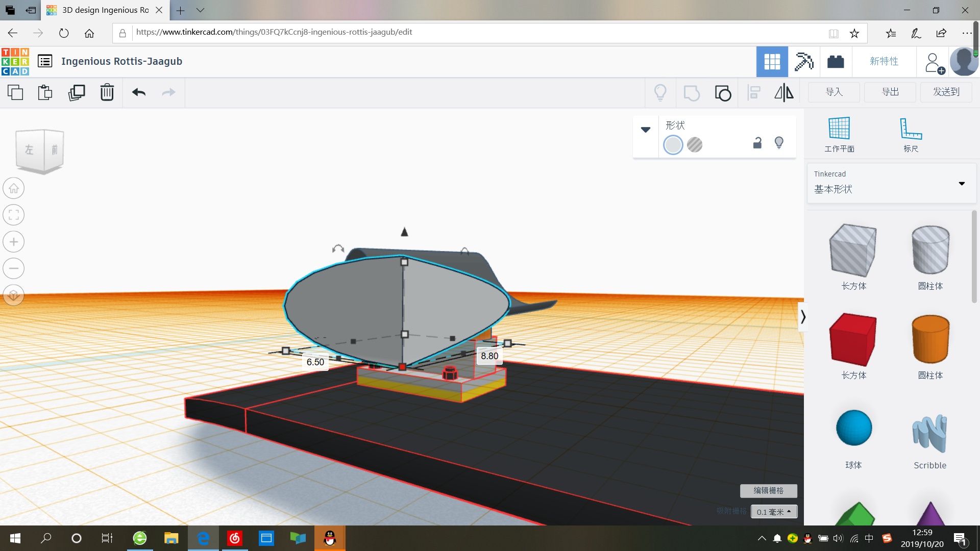
Task: Click the 发送到 send to button
Action: tap(946, 92)
